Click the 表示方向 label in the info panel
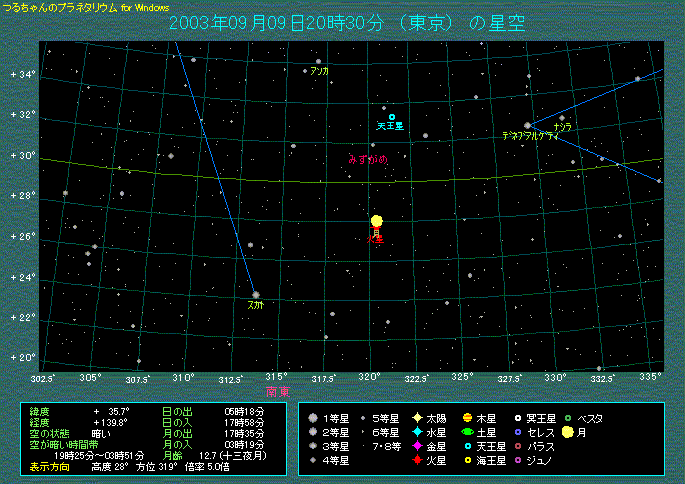The height and width of the screenshot is (484, 685). point(50,465)
